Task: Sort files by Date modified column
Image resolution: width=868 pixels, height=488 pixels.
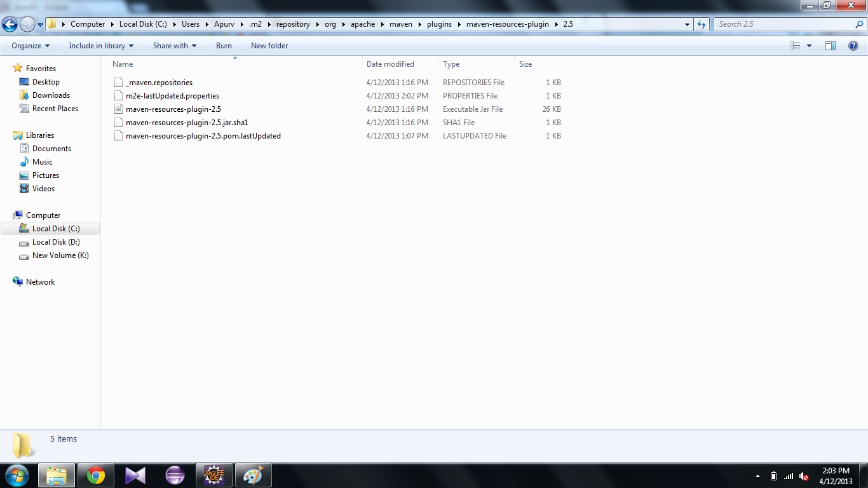Action: (390, 64)
